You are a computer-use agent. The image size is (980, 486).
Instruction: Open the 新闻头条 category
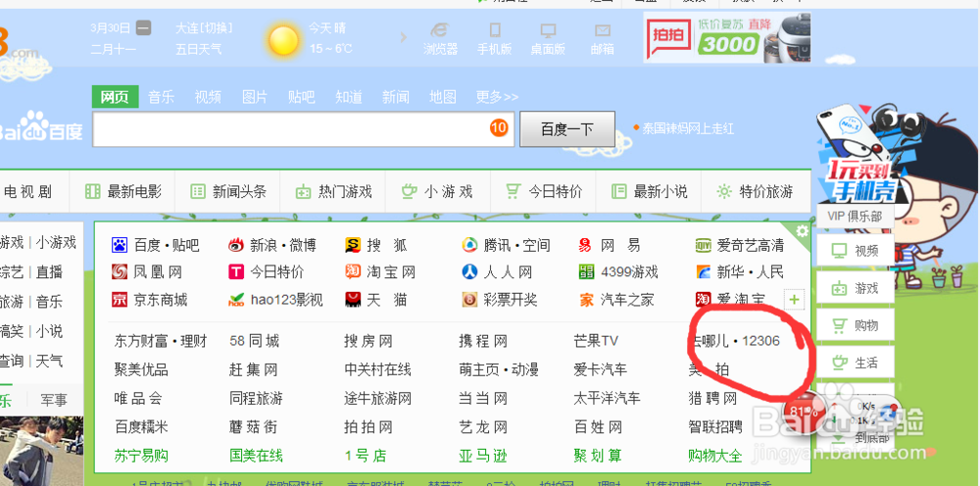[228, 192]
